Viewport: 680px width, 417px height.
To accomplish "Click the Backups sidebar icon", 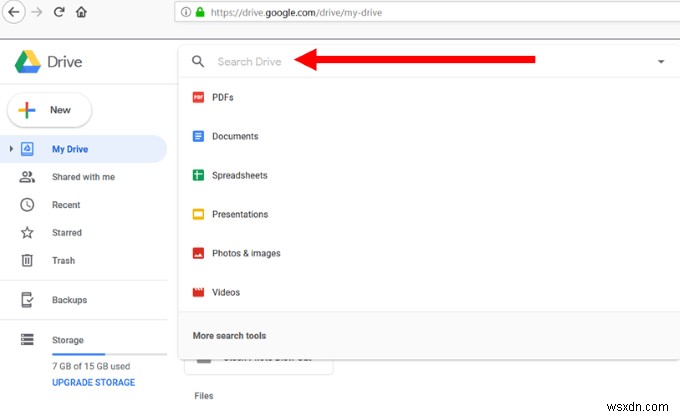I will coord(28,300).
